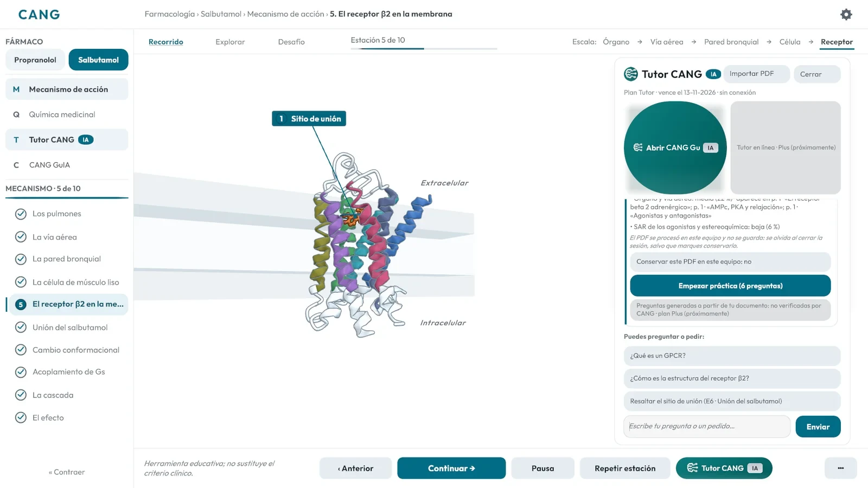Click Empezar práctica (6 preguntas) button
This screenshot has height=488, width=868.
coord(730,286)
